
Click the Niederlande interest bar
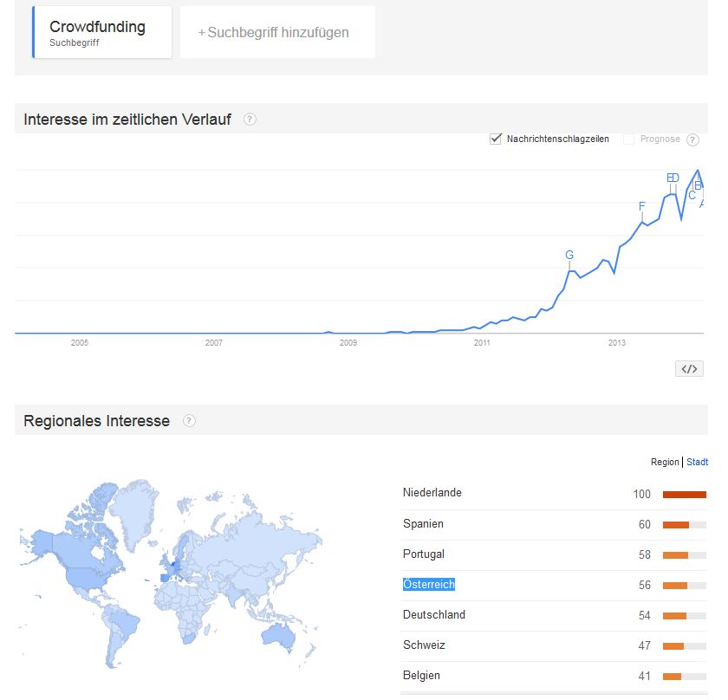pos(685,495)
